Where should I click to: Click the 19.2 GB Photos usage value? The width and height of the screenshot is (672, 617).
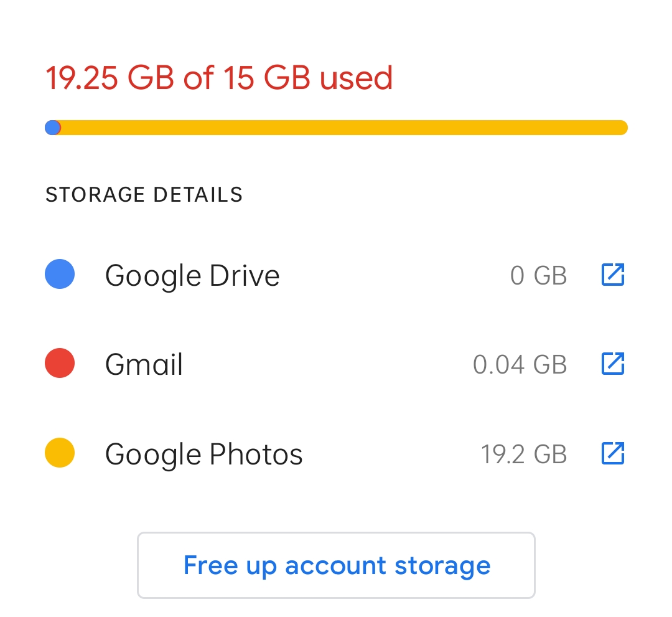(x=523, y=454)
